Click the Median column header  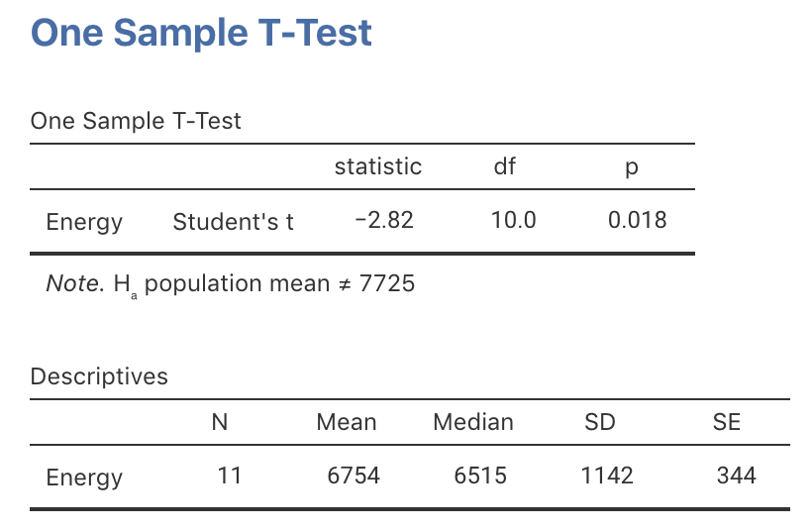(473, 422)
